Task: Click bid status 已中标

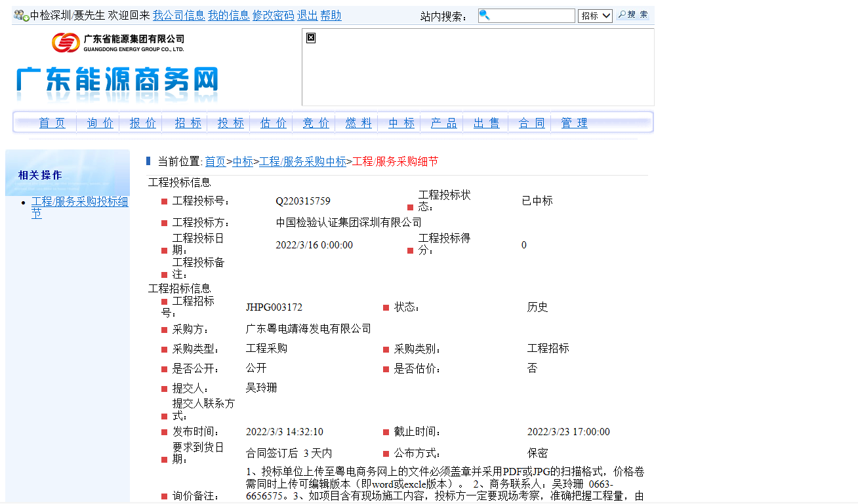Action: 537,201
